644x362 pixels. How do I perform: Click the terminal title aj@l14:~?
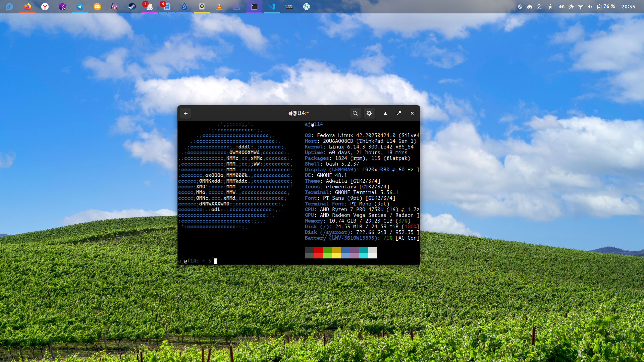click(x=299, y=113)
